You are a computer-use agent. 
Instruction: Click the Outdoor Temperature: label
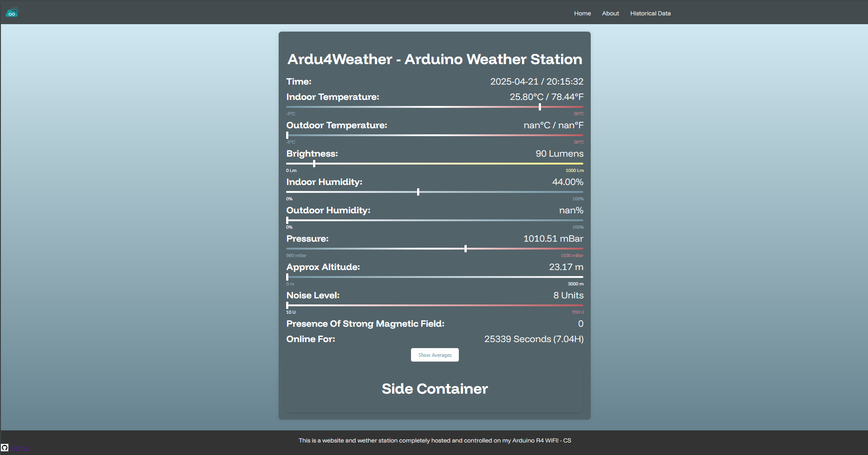[x=337, y=125]
